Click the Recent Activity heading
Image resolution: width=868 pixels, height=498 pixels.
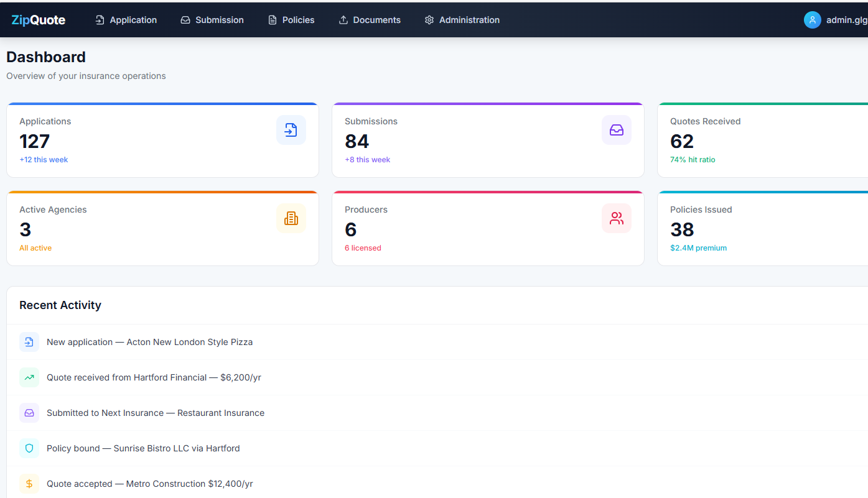click(60, 305)
